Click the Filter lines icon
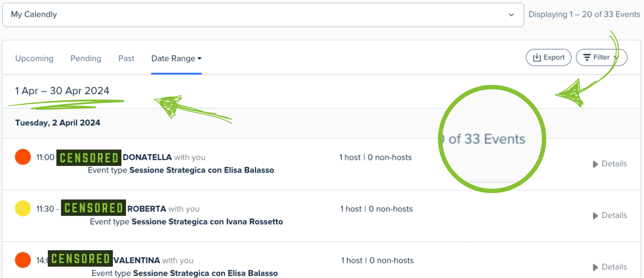644x278 pixels. (x=587, y=57)
